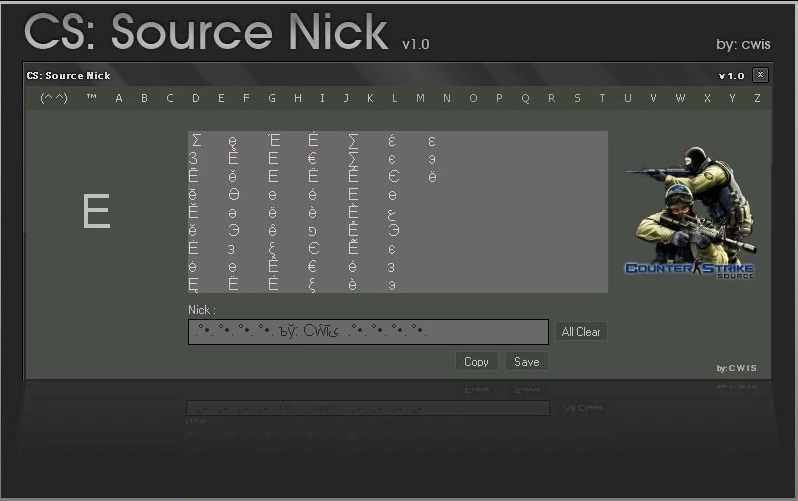Select the letter D tab
This screenshot has height=501, width=798.
[x=195, y=98]
